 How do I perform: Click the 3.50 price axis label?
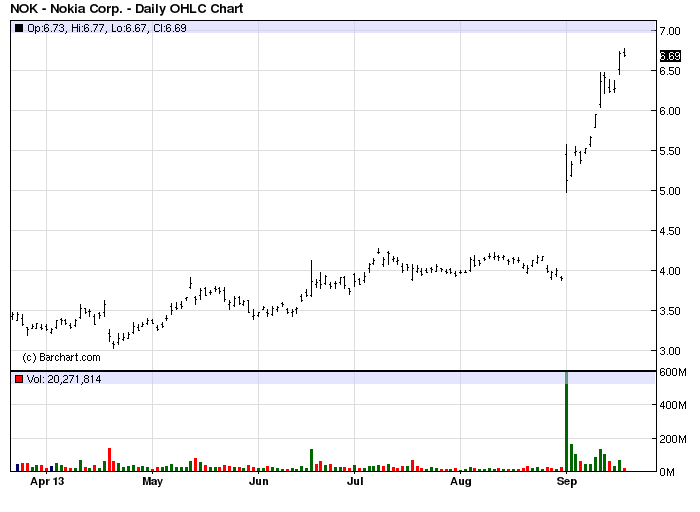pyautogui.click(x=670, y=311)
